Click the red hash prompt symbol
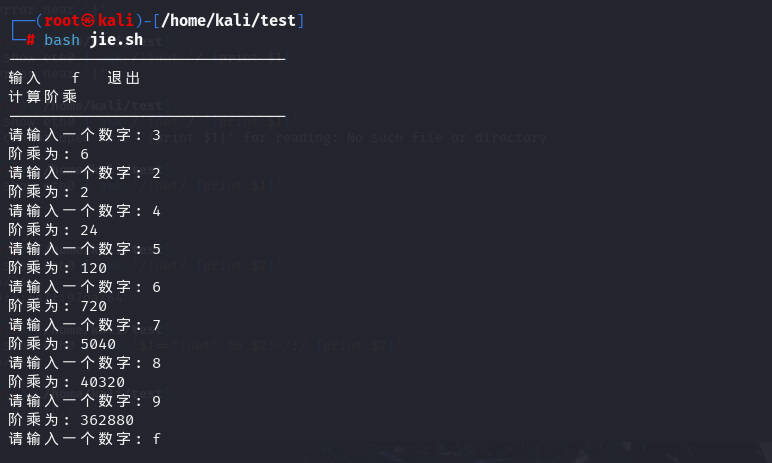Image resolution: width=772 pixels, height=463 pixels. pyautogui.click(x=31, y=40)
